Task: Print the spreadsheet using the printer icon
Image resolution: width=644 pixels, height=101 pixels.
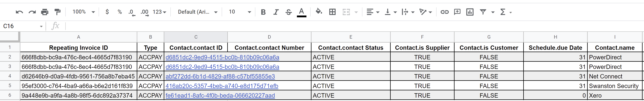Action: (x=45, y=12)
